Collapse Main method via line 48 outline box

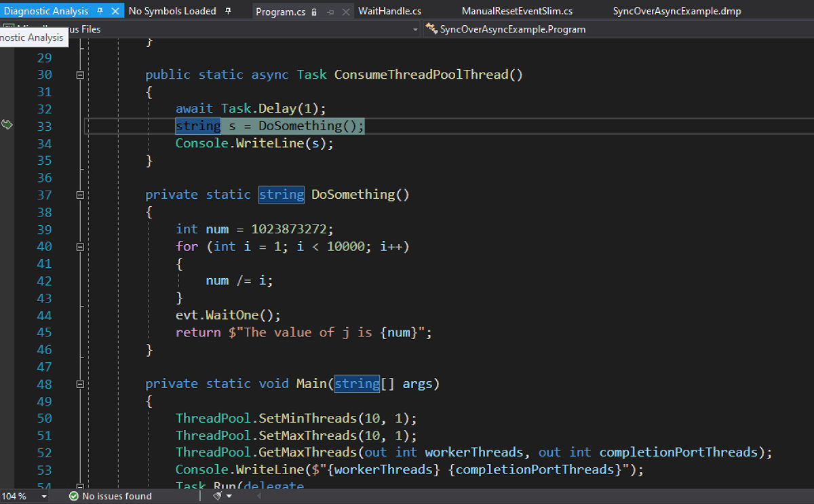click(79, 383)
